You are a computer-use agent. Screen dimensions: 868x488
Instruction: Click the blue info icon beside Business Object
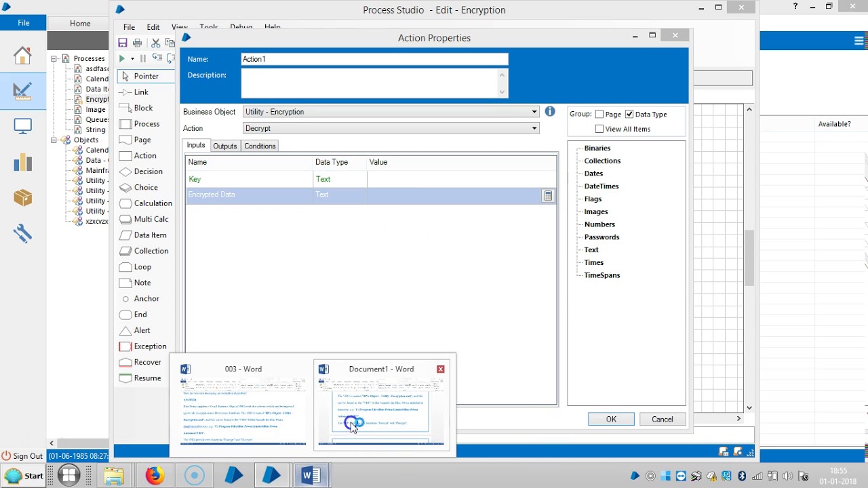pos(550,111)
